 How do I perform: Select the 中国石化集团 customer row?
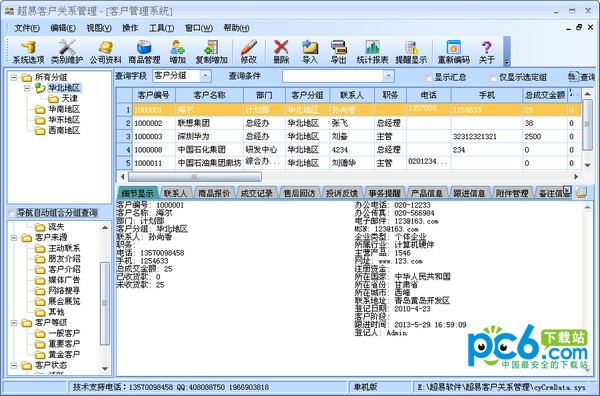(348, 150)
